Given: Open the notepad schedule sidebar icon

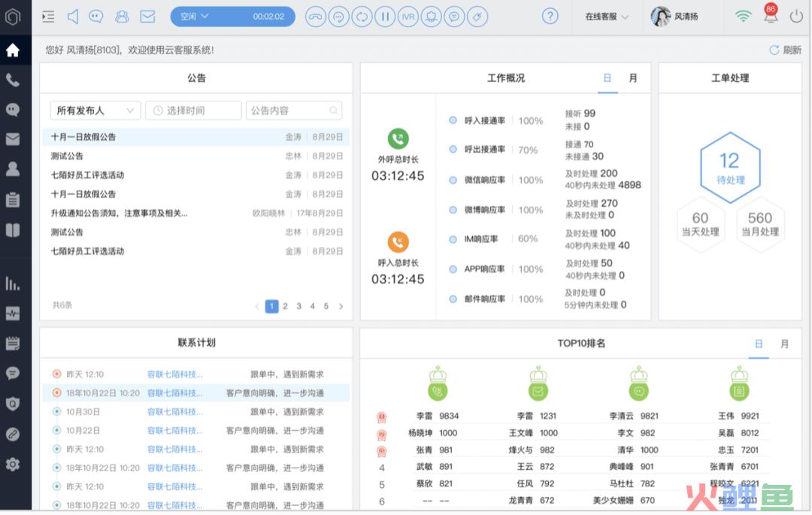Looking at the screenshot, I should click(13, 343).
